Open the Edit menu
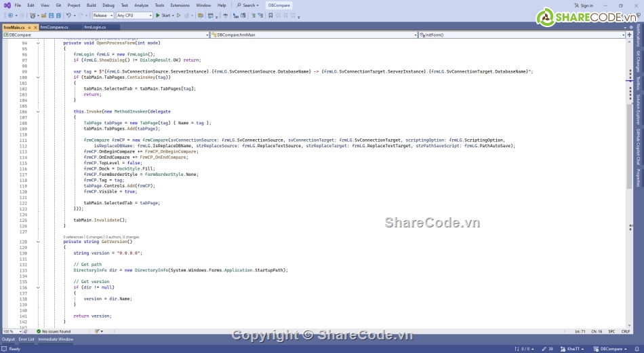The image size is (644, 353). pyautogui.click(x=31, y=5)
